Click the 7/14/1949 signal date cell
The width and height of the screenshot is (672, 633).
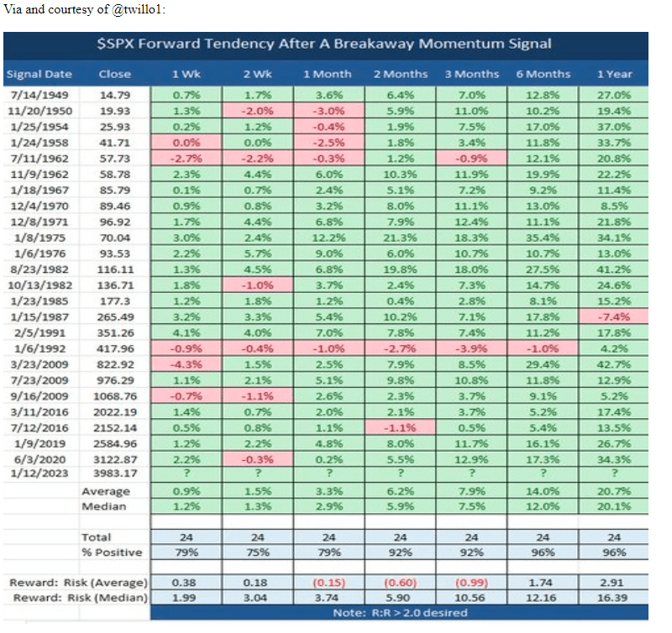point(39,96)
